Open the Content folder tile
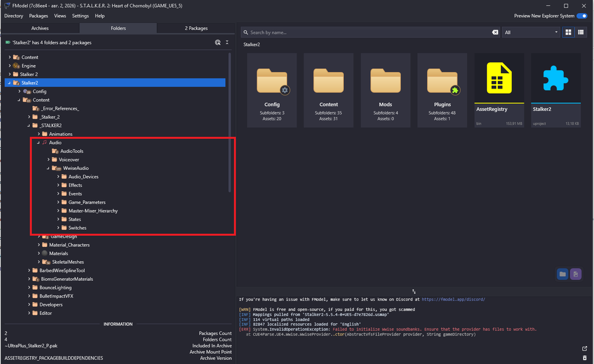The width and height of the screenshot is (594, 364). 328,90
